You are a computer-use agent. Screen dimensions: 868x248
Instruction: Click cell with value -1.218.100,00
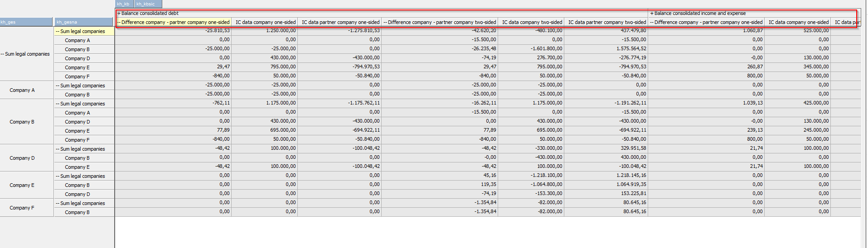pos(531,176)
